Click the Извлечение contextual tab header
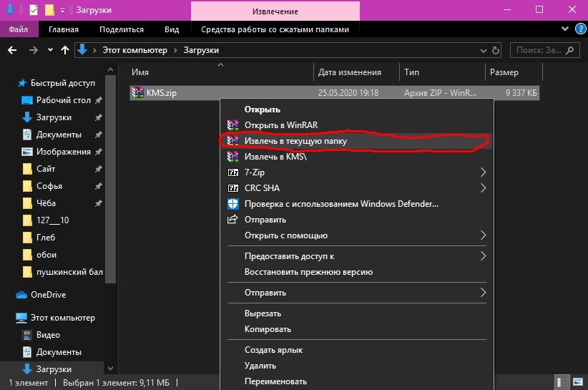This screenshot has width=588, height=390. click(x=275, y=11)
